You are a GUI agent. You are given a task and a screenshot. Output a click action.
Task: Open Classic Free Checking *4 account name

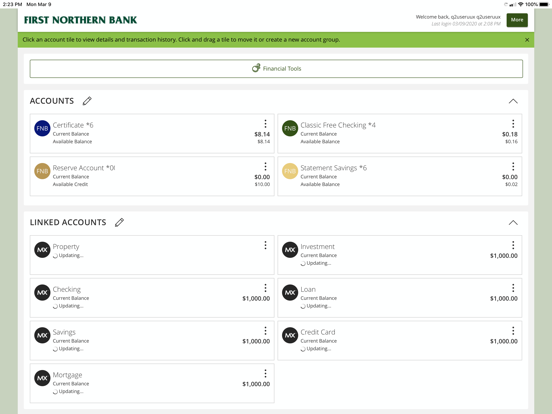338,125
